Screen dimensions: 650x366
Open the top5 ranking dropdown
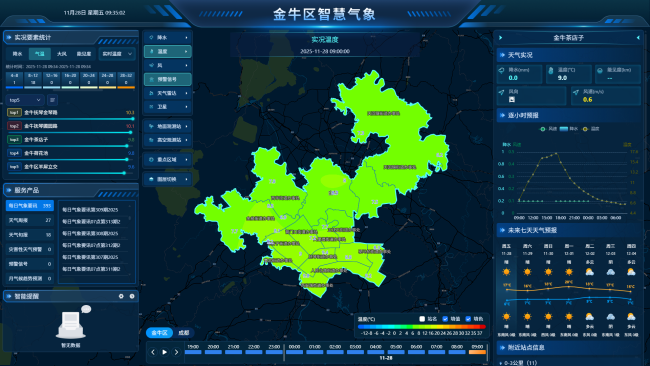(25, 100)
